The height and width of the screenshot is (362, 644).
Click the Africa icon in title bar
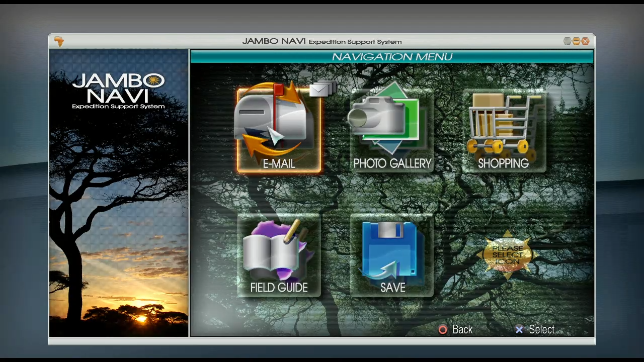click(59, 41)
